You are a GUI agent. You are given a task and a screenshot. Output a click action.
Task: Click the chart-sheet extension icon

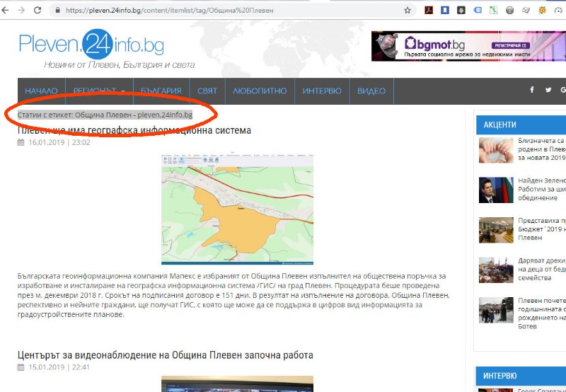pos(526,10)
